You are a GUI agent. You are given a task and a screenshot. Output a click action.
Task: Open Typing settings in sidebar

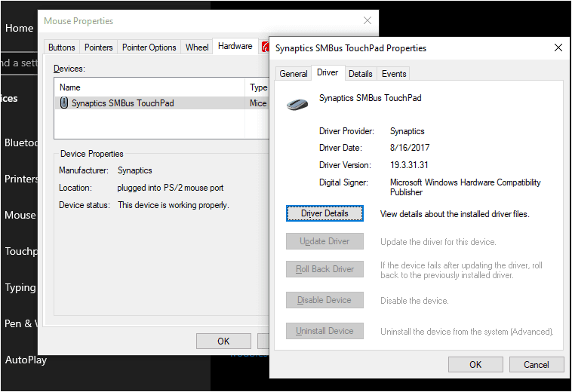click(x=20, y=287)
